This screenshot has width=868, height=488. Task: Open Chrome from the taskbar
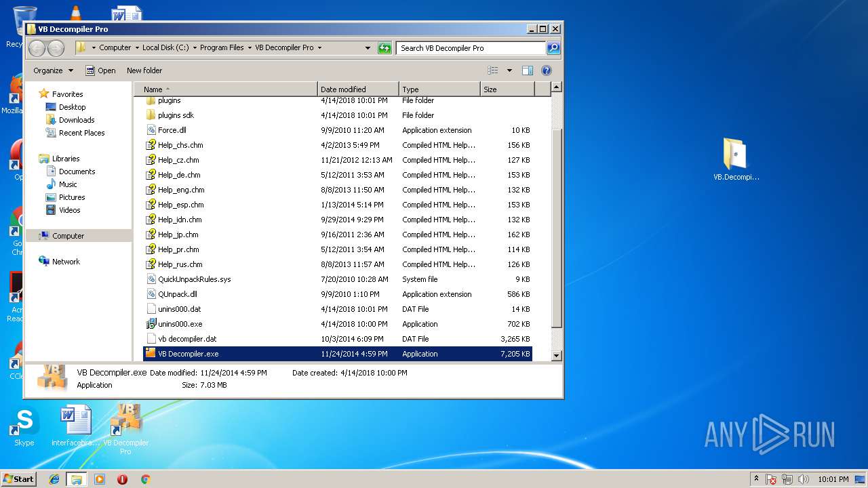click(145, 479)
